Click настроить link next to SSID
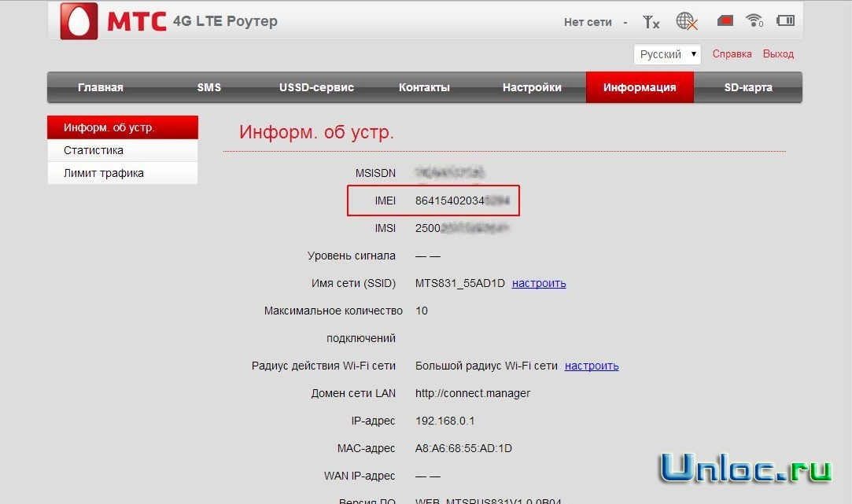The width and height of the screenshot is (852, 504). point(539,284)
